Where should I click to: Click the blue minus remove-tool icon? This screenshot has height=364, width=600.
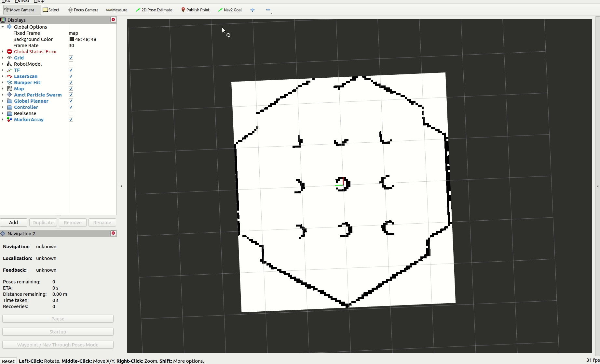268,10
